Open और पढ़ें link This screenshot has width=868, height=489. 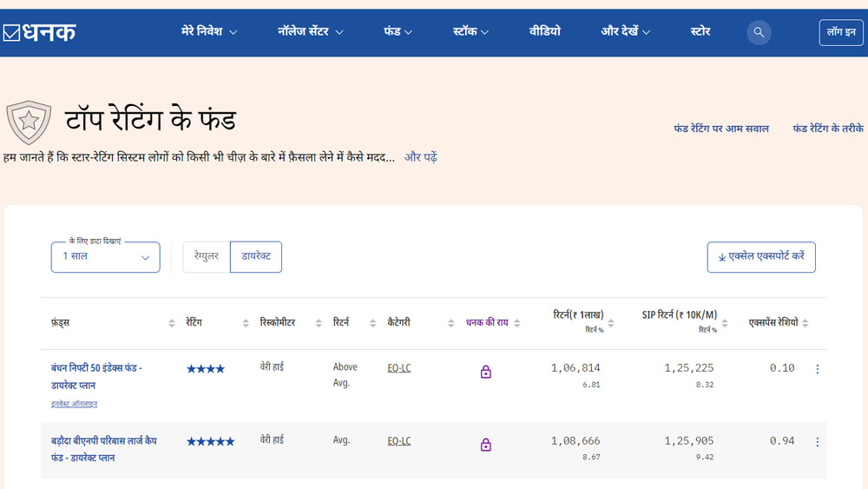[x=421, y=157]
